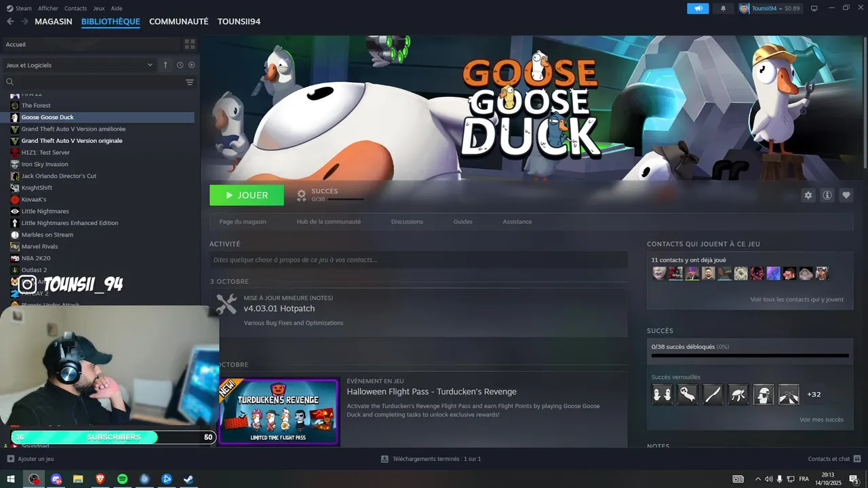Open the Windows Start menu
Screen dimensions: 868x488
pyautogui.click(x=11, y=479)
